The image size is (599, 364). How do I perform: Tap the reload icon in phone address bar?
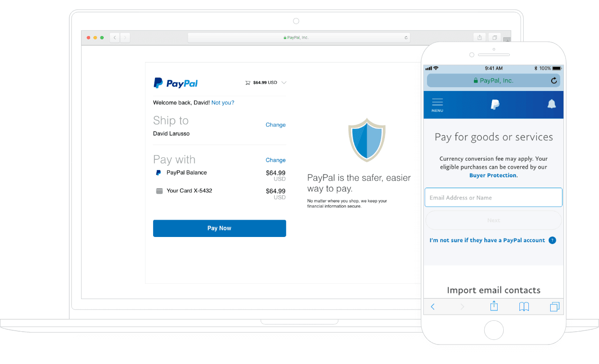tap(554, 81)
